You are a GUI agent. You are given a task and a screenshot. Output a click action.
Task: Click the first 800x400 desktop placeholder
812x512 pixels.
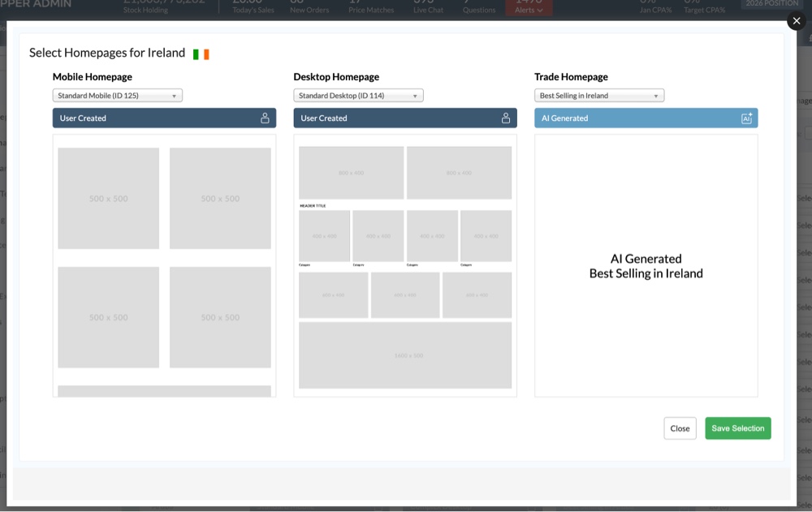point(351,172)
